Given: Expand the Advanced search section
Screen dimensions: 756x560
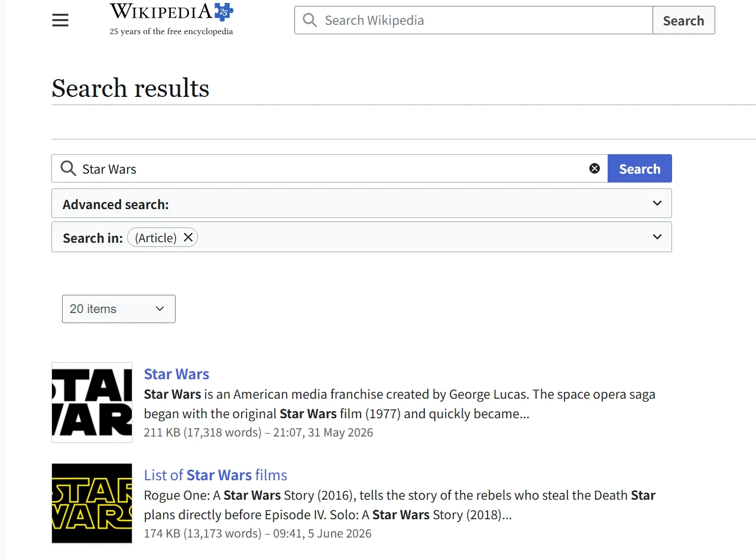Looking at the screenshot, I should (362, 203).
